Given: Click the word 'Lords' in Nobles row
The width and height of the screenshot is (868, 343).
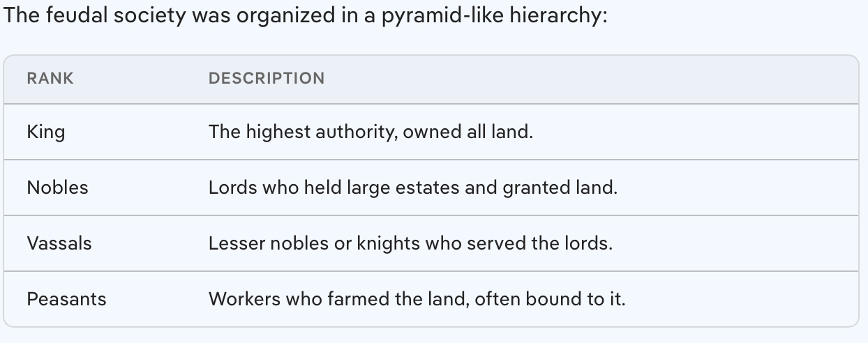Looking at the screenshot, I should coord(227,188).
